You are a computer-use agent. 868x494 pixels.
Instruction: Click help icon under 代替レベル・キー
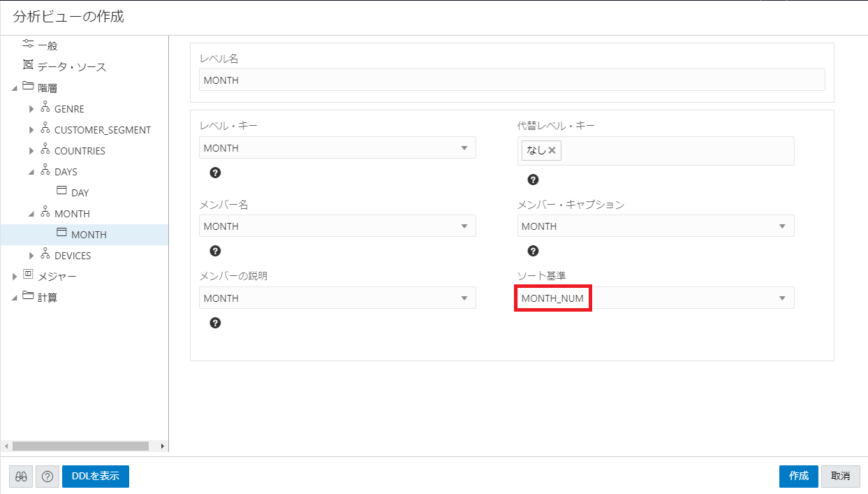coord(533,180)
